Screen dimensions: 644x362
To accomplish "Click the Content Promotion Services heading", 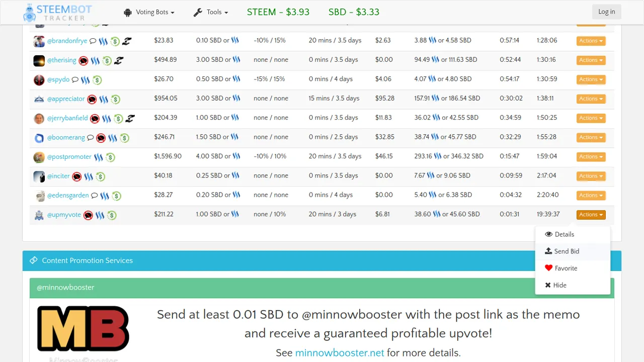I will [x=88, y=260].
